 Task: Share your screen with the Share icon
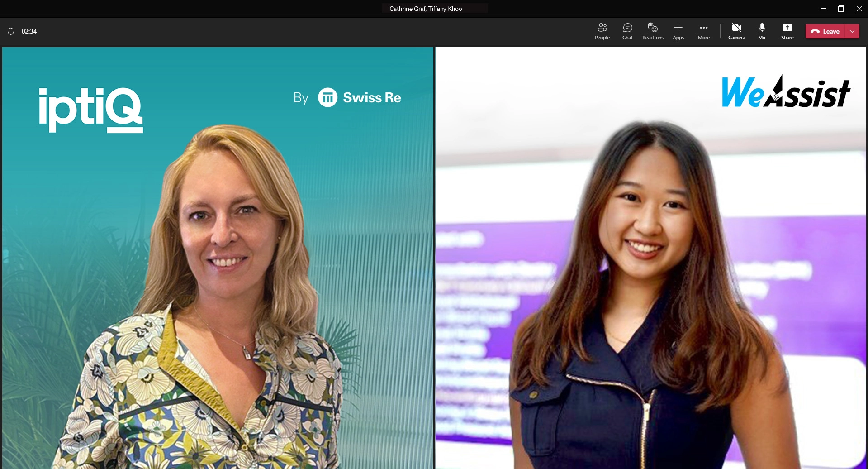click(x=787, y=31)
